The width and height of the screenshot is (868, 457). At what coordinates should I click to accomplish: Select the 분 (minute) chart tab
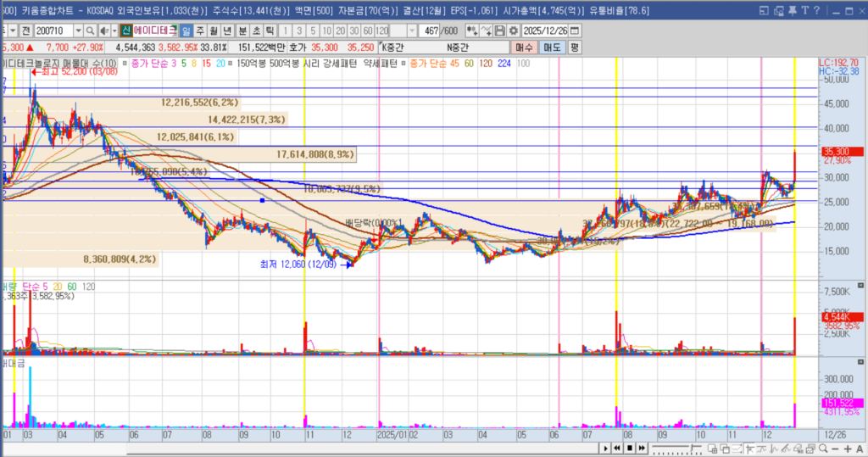click(241, 31)
